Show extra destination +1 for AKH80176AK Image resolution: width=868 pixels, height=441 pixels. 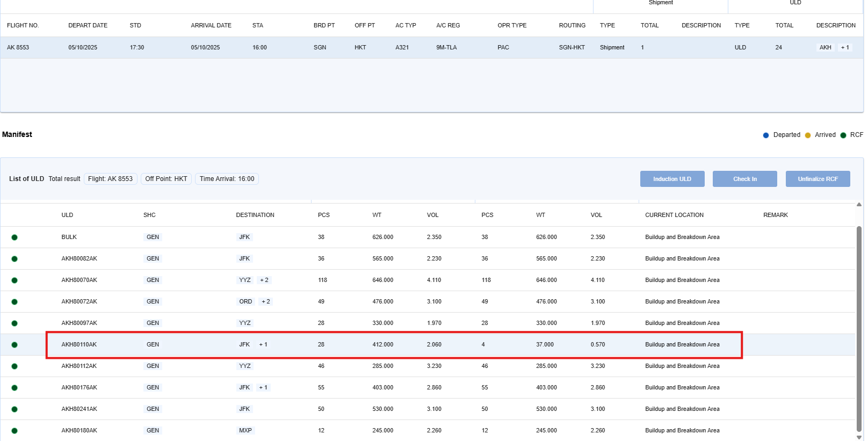pos(263,388)
